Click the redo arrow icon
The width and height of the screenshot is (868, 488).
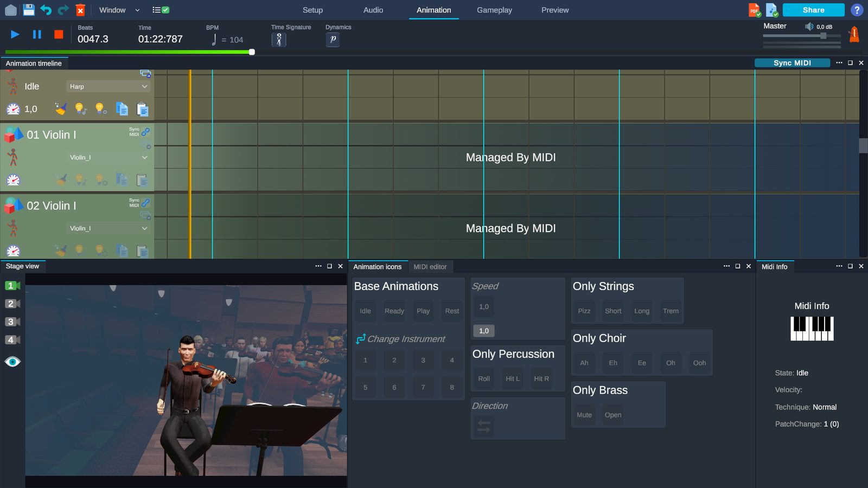coord(63,10)
